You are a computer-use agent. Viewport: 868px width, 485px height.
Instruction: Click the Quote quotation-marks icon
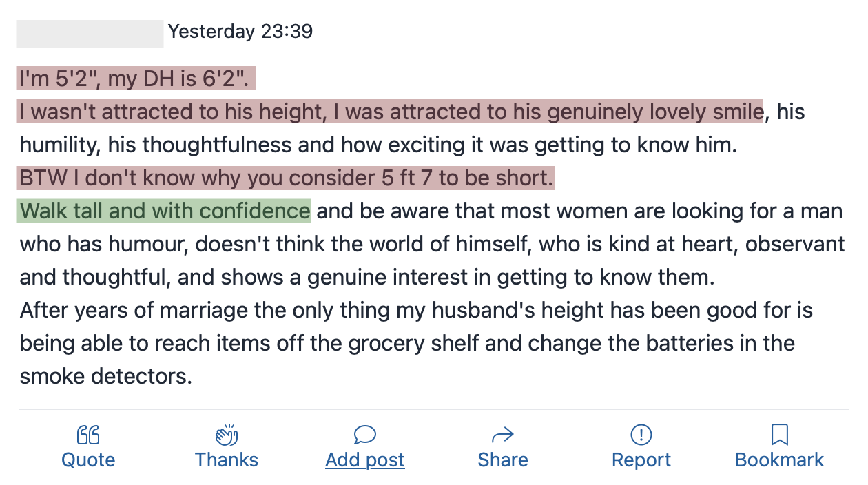88,435
